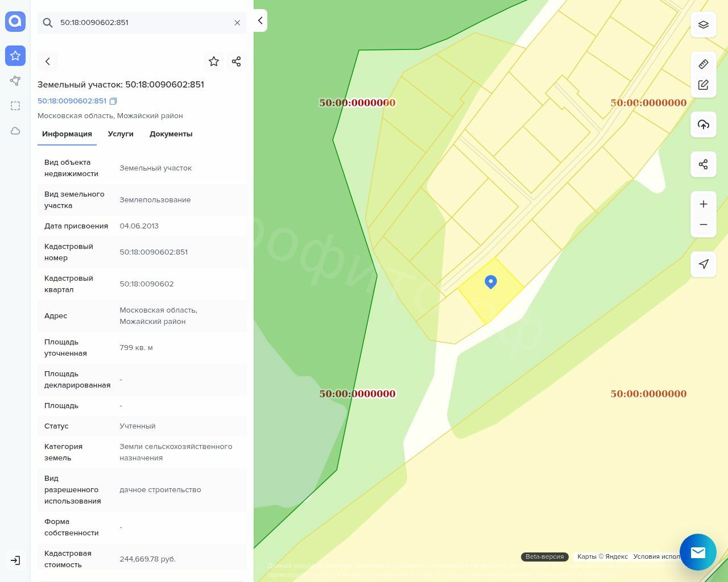The width and height of the screenshot is (728, 582).
Task: Locate my position with navigation arrow
Action: (x=704, y=264)
